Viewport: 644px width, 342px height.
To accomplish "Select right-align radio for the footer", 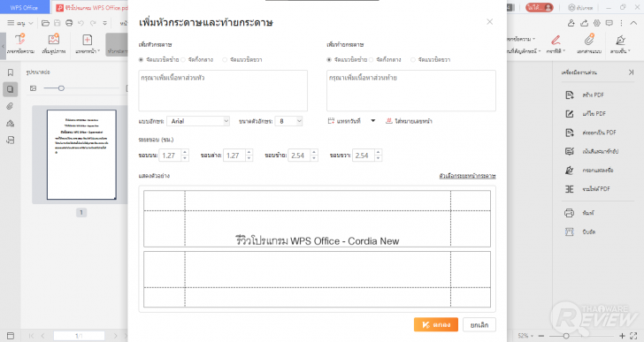I will pyautogui.click(x=413, y=60).
